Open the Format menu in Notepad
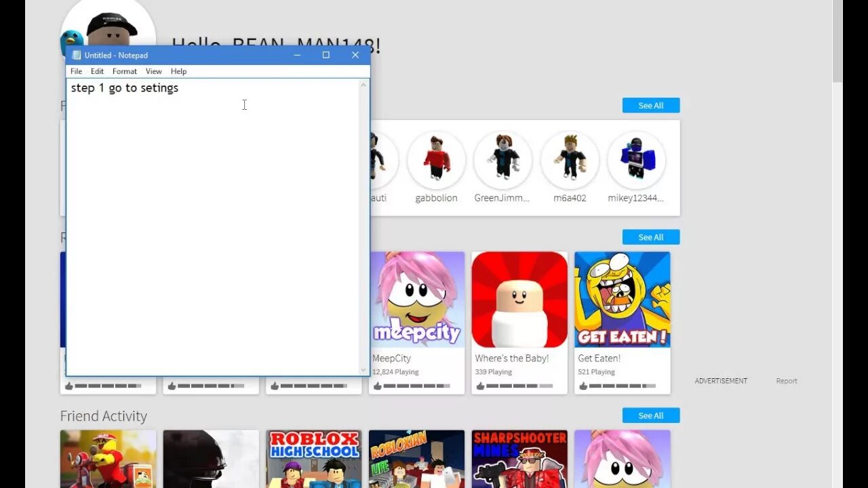 tap(124, 71)
